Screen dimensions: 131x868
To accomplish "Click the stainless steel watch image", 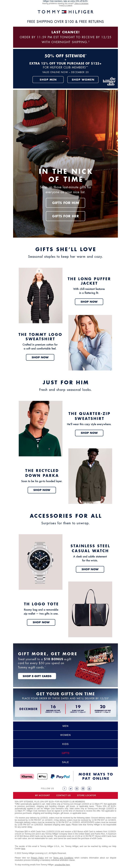I will click(x=41, y=562).
